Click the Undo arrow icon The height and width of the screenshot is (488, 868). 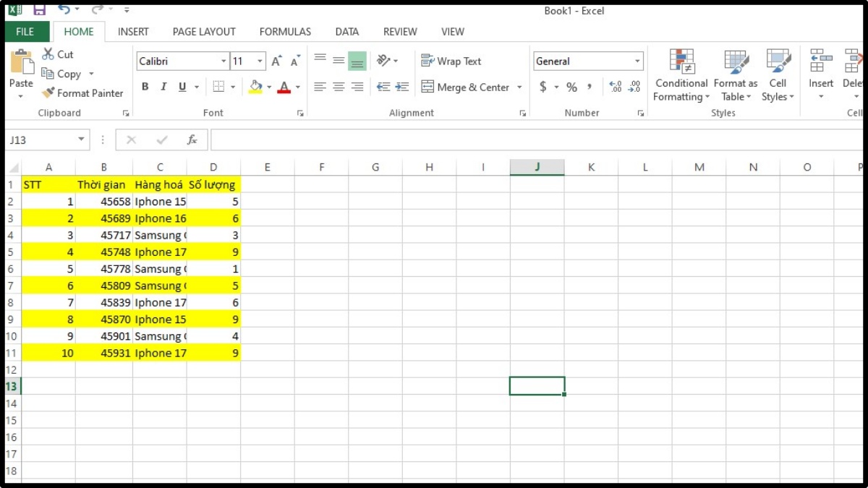(64, 10)
